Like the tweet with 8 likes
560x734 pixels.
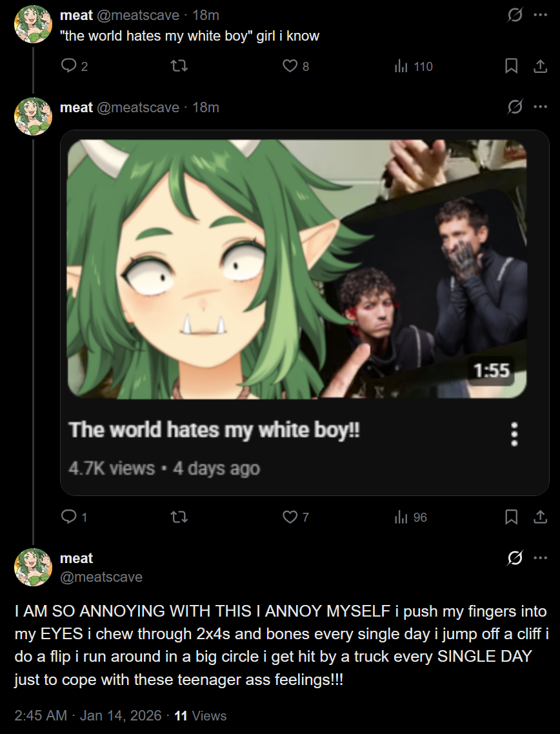point(295,66)
